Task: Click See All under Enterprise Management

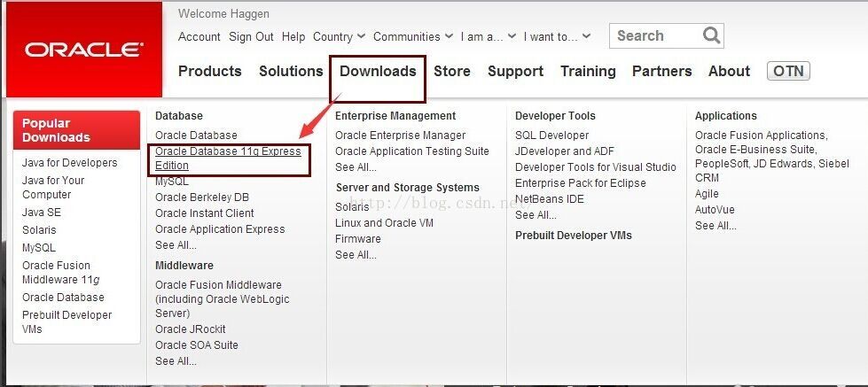Action: pyautogui.click(x=356, y=167)
